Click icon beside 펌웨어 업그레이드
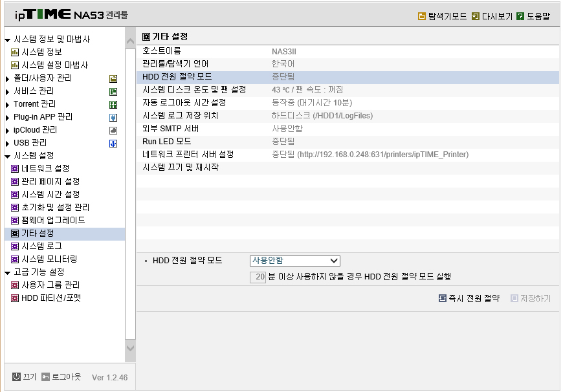Image resolution: width=563 pixels, height=392 pixels. 15,221
